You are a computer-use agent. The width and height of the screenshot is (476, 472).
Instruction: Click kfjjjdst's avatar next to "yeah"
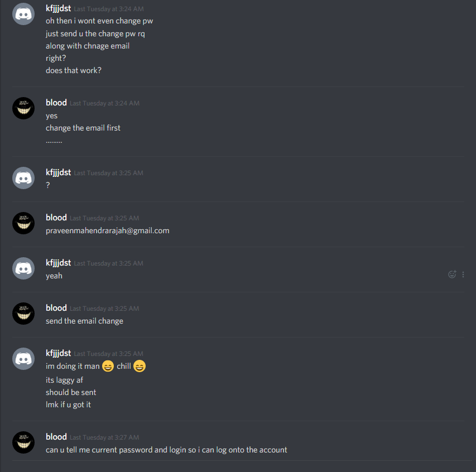pos(23,268)
